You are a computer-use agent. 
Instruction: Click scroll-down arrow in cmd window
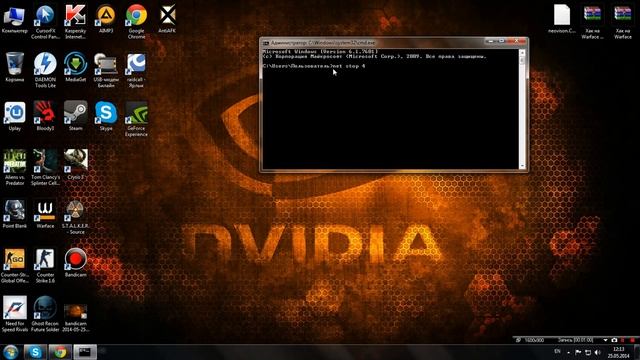tap(522, 166)
